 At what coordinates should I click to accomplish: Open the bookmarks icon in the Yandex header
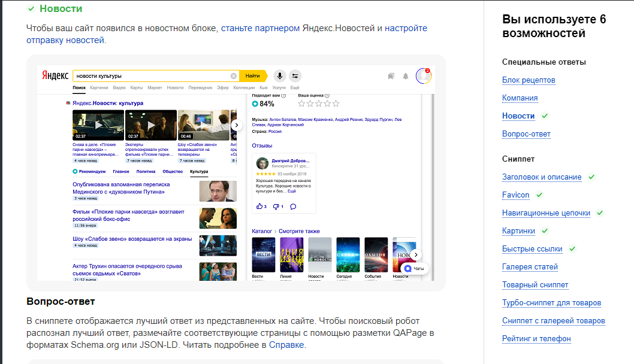point(391,76)
